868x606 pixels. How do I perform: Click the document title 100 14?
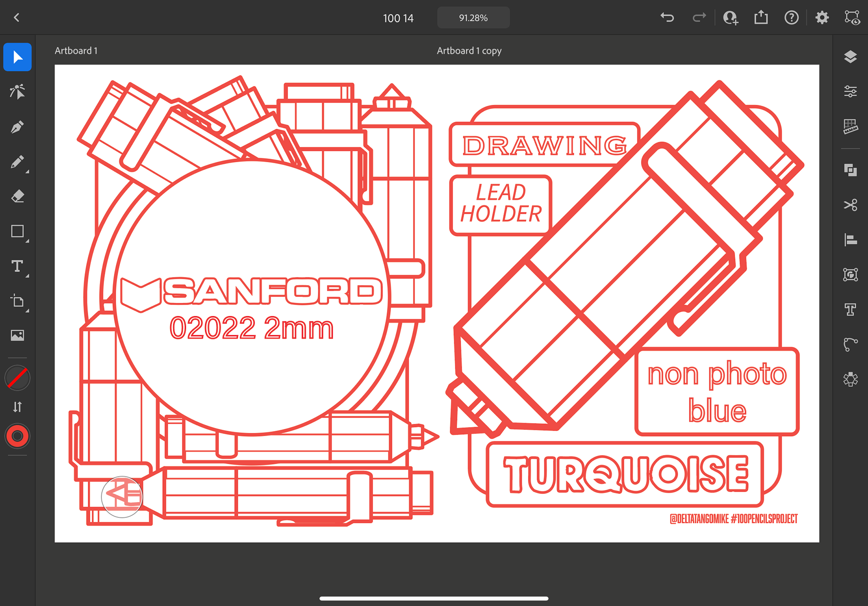pyautogui.click(x=398, y=18)
